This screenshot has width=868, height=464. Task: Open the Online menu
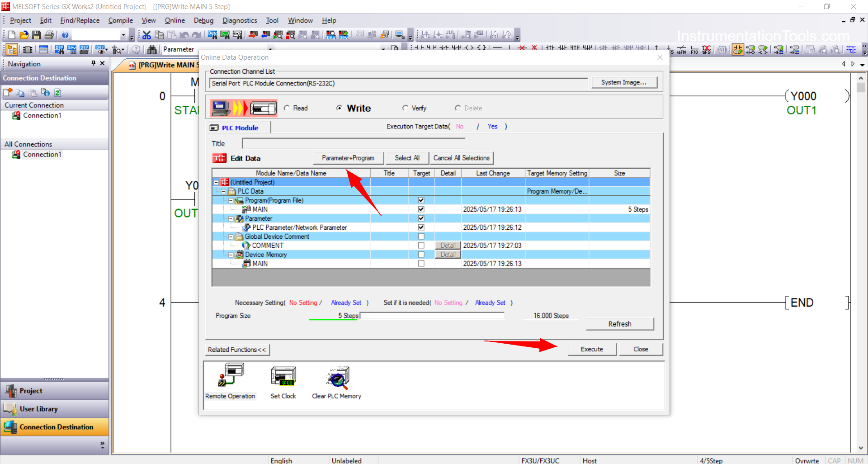coord(175,20)
